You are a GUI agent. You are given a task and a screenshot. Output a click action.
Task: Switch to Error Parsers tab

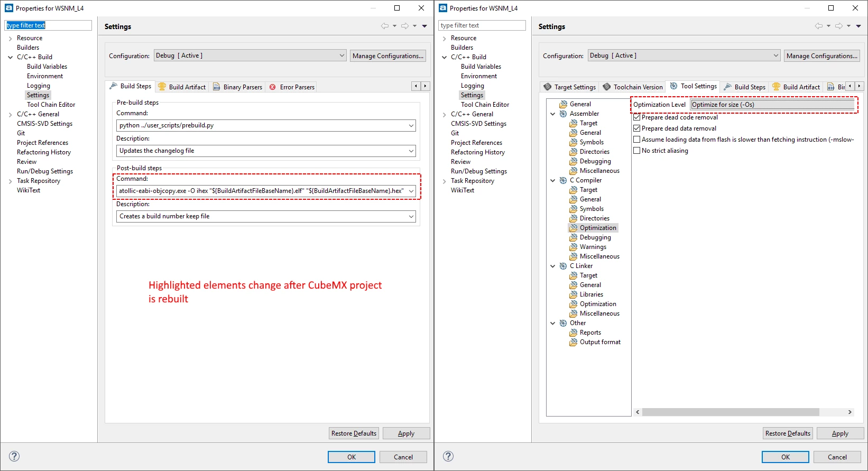coord(292,87)
